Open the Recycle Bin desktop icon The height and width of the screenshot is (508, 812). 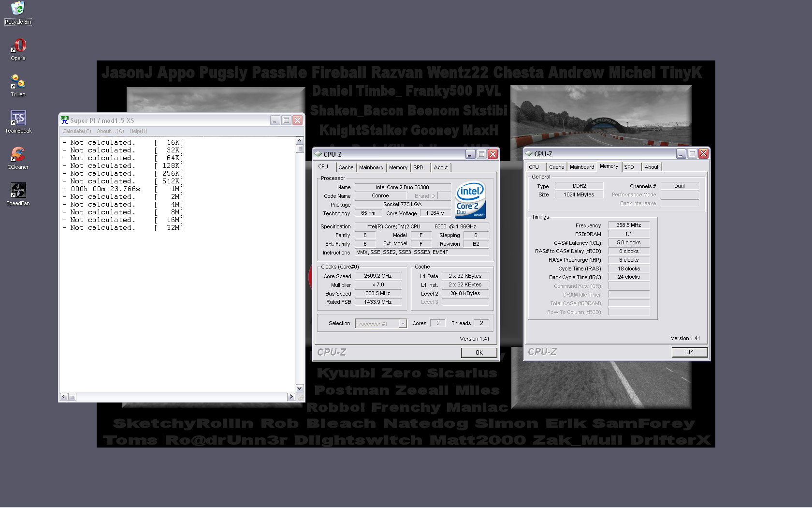(18, 13)
